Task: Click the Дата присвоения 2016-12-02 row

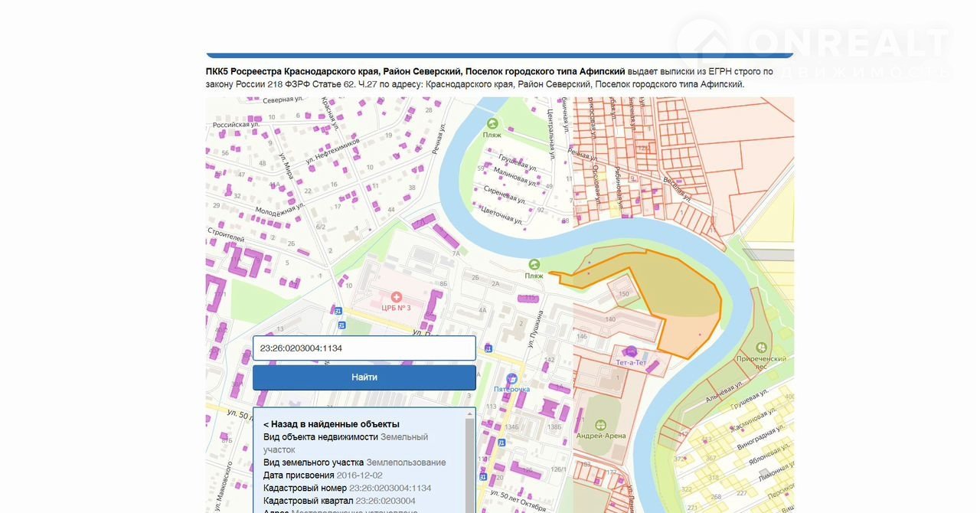Action: pos(322,475)
